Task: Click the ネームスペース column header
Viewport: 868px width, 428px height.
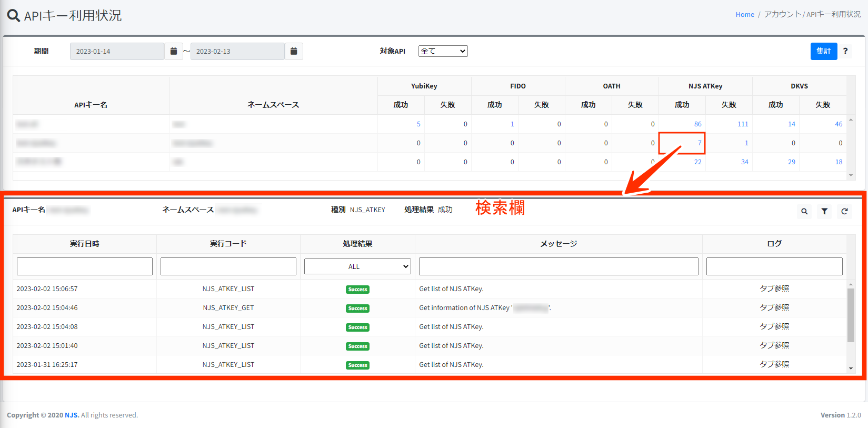Action: coord(273,105)
